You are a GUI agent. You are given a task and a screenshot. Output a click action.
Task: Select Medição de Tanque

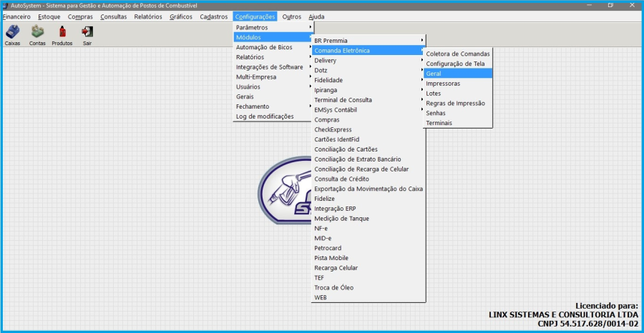pyautogui.click(x=369, y=219)
